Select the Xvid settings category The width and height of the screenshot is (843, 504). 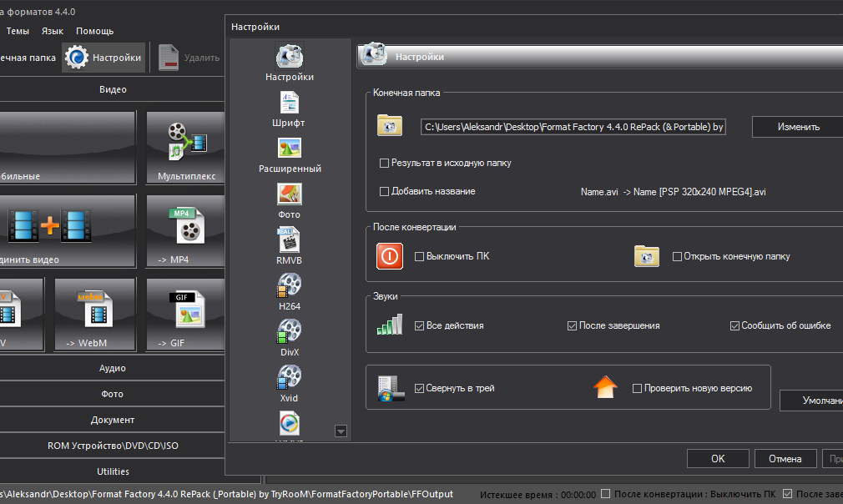[290, 384]
